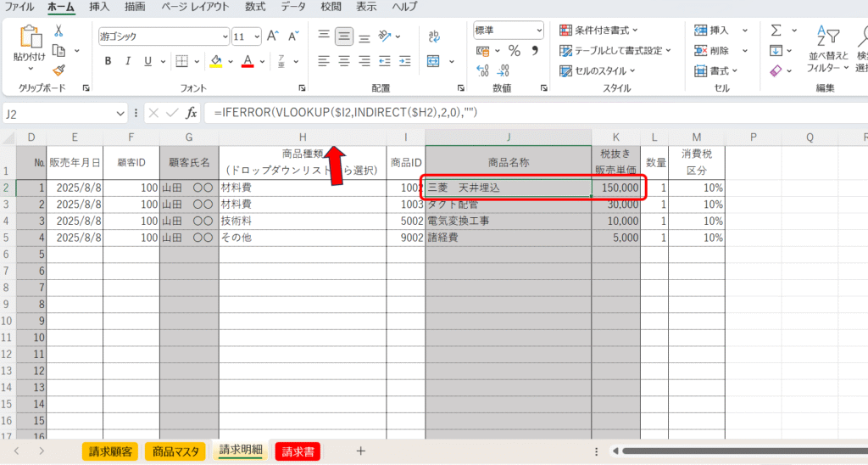Click the increase font size icon
The height and width of the screenshot is (465, 868).
point(273,36)
